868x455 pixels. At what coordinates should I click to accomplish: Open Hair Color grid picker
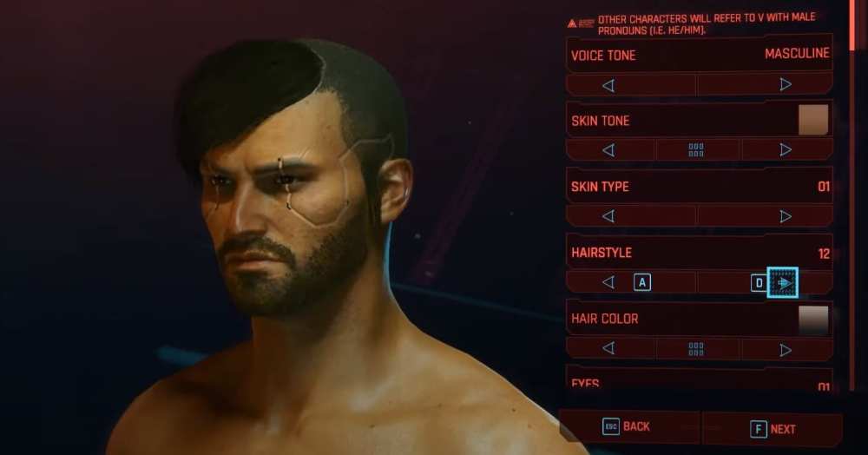coord(696,349)
